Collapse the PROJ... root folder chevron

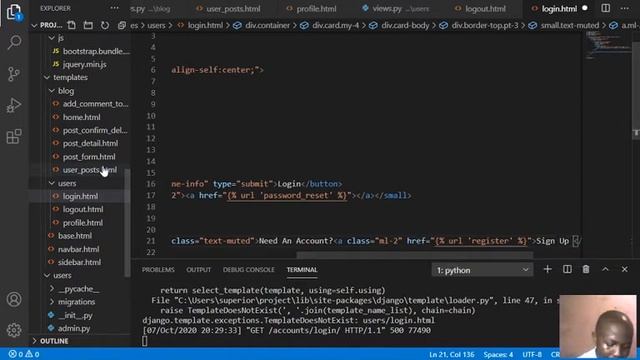tap(34, 25)
